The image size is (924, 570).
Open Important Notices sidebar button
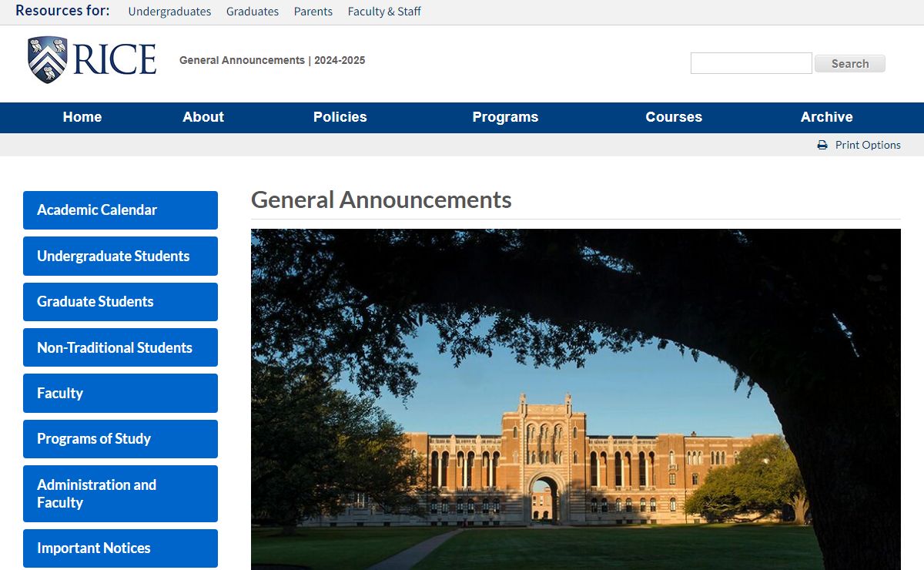120,548
